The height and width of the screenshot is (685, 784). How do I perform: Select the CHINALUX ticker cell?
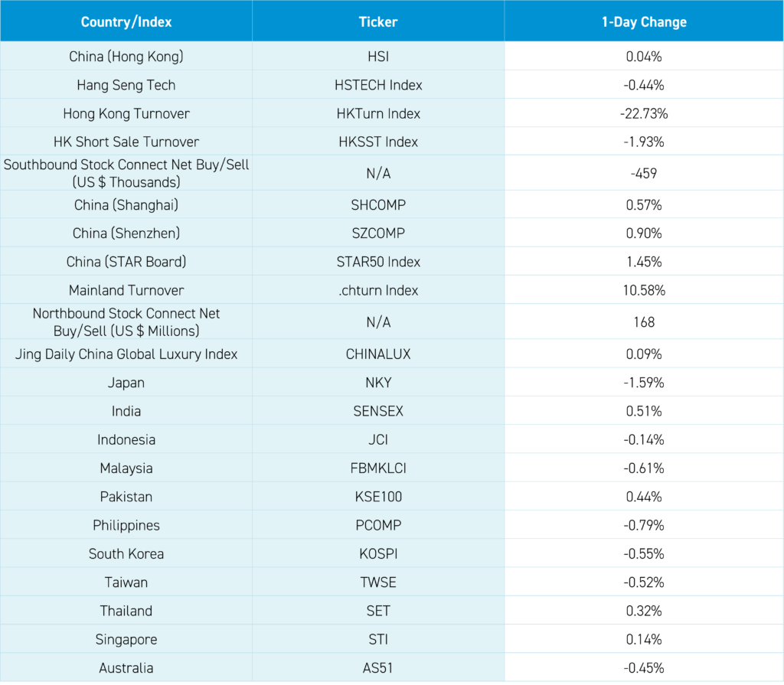point(378,354)
